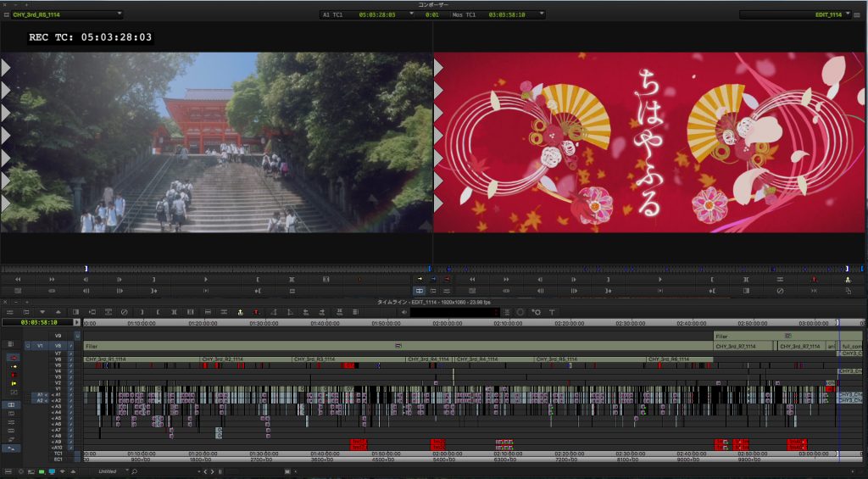The height and width of the screenshot is (479, 868).
Task: Mark Clip in the source monitor
Action: 292,280
